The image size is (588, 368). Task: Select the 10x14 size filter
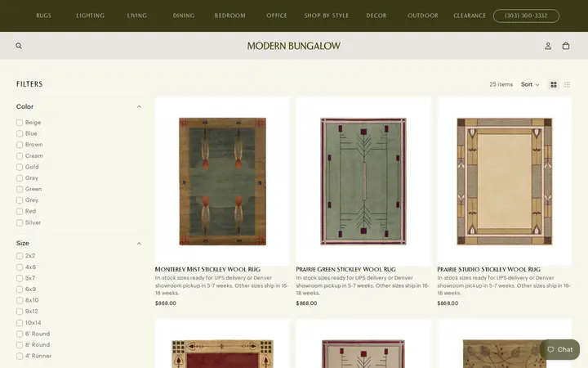(x=20, y=323)
